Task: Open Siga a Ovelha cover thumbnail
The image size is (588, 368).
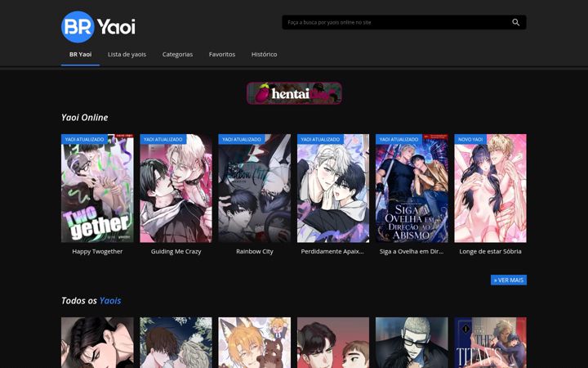Action: point(412,188)
